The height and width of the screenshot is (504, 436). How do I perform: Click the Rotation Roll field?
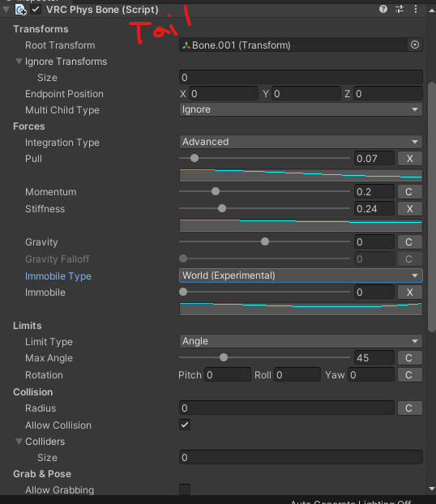(x=297, y=375)
